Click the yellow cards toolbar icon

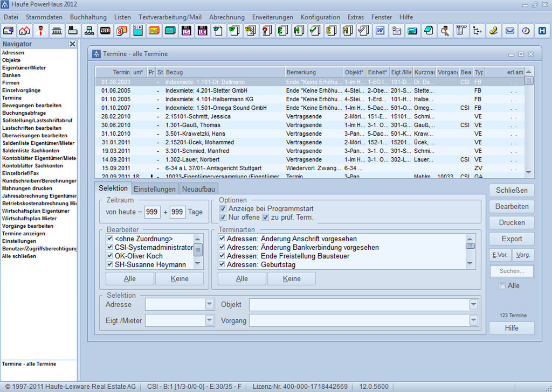coord(154,31)
